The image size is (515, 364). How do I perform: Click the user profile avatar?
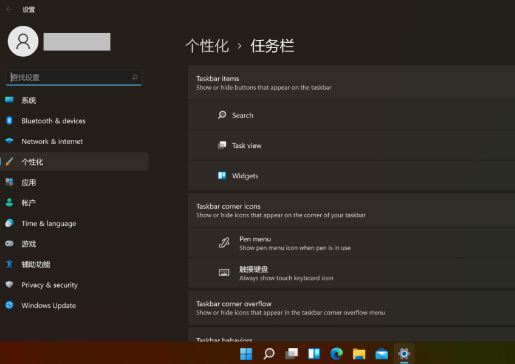[x=23, y=41]
